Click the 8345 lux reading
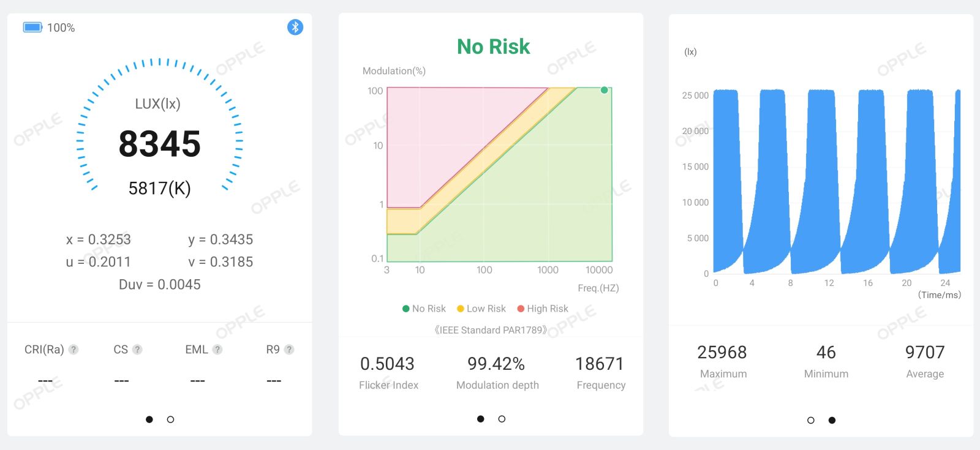The height and width of the screenshot is (450, 980). [x=159, y=144]
